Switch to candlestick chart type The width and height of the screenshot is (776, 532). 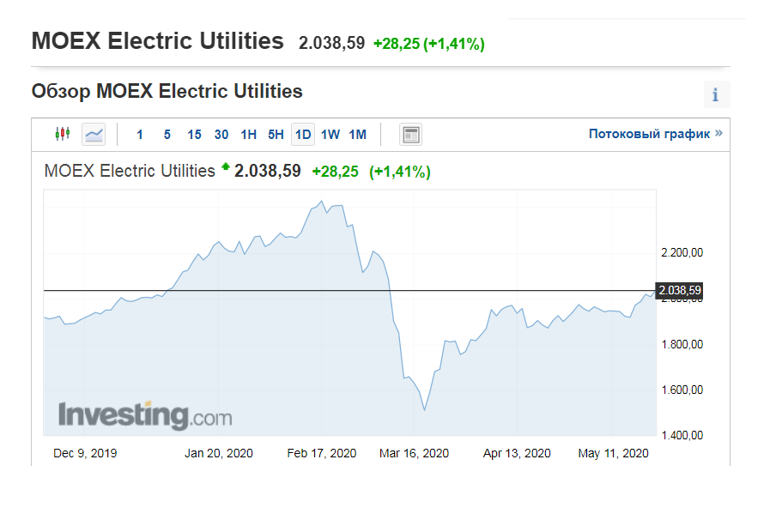[63, 134]
